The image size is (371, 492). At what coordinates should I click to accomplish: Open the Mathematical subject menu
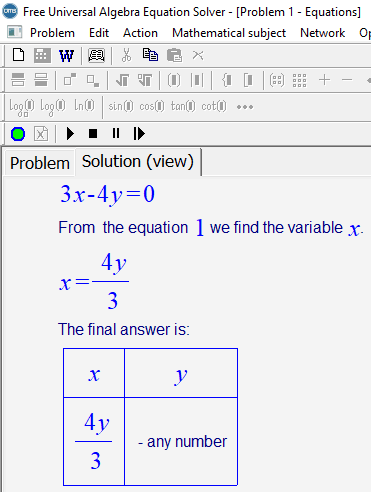[229, 33]
